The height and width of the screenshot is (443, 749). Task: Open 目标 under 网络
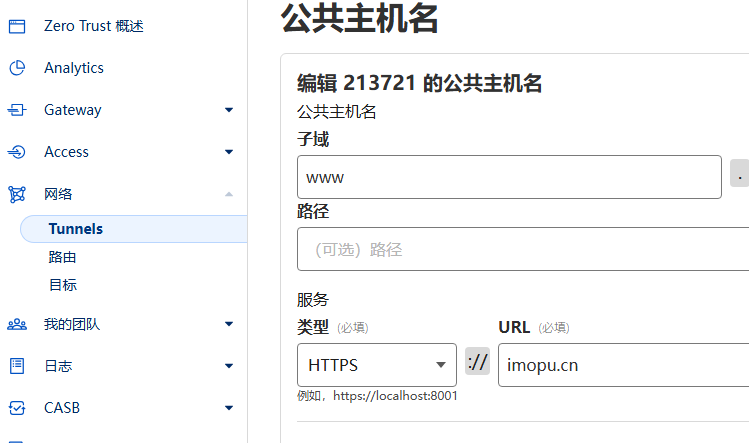(x=63, y=285)
